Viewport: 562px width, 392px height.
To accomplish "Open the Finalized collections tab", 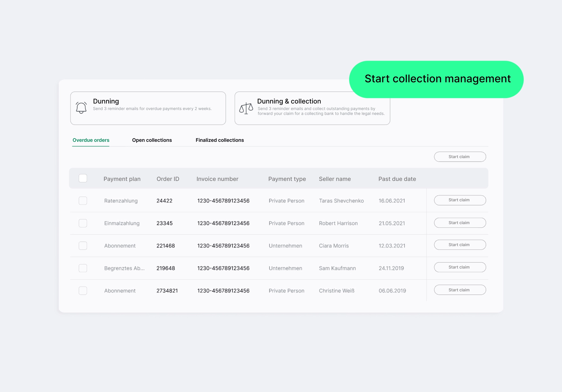I will coord(219,140).
